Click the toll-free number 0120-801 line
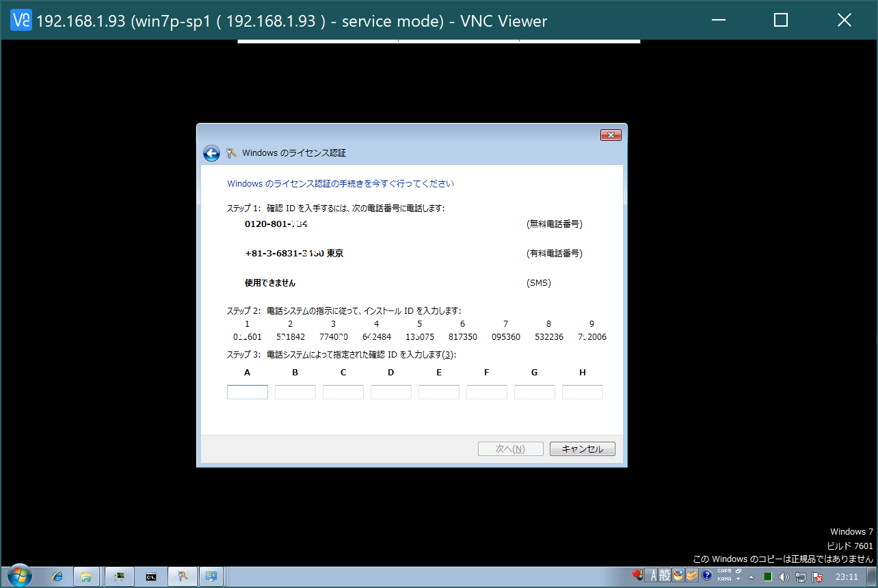Image resolution: width=878 pixels, height=588 pixels. coord(276,224)
